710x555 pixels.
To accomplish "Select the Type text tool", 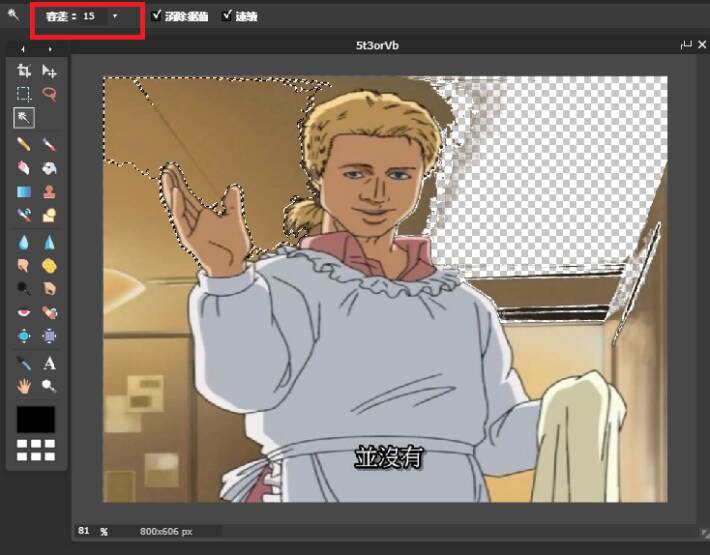I will pos(49,363).
